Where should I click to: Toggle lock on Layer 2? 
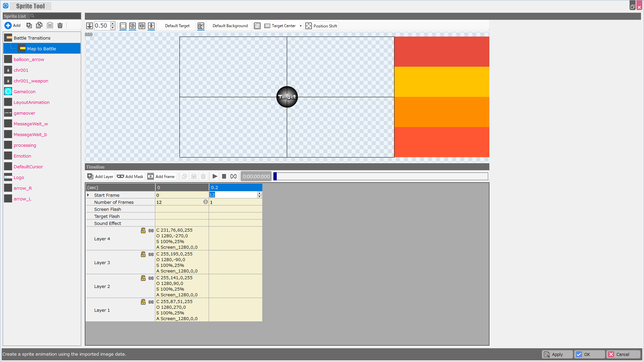point(143,278)
